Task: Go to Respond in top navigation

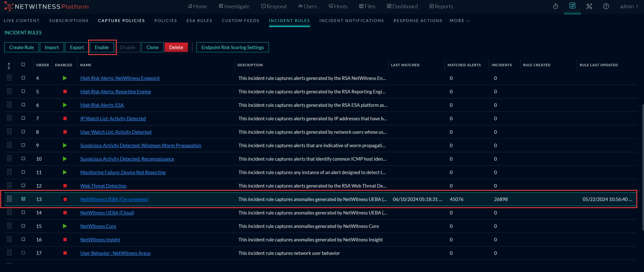Action: 274,6
